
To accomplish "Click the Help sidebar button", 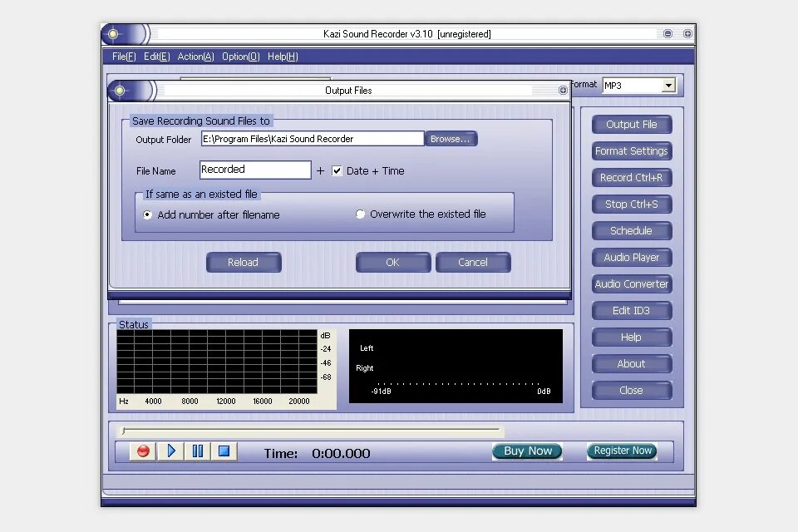I will coord(632,337).
